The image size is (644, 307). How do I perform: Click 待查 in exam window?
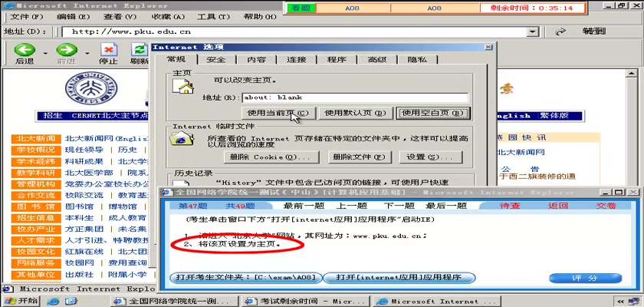(510, 206)
